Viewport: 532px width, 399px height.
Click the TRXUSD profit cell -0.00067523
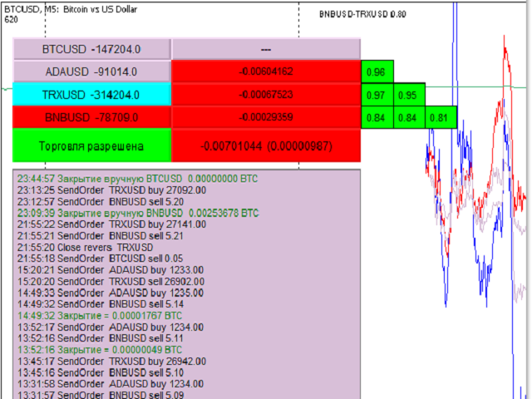(x=266, y=94)
